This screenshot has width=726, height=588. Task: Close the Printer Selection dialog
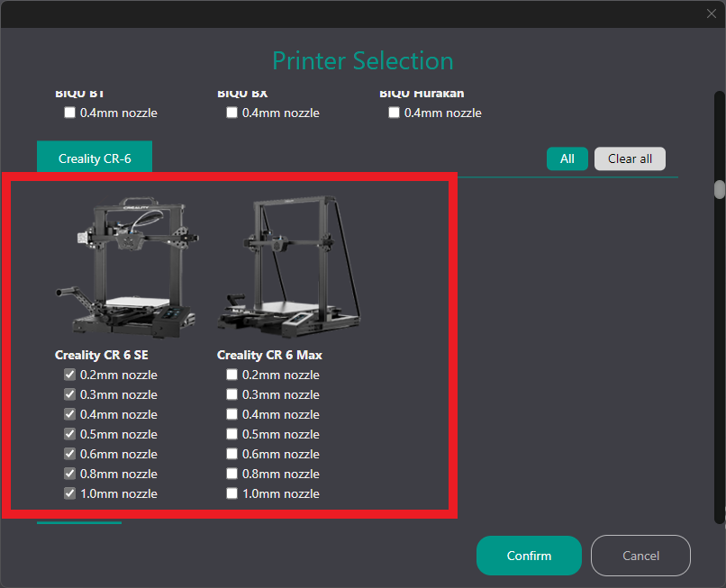(712, 14)
